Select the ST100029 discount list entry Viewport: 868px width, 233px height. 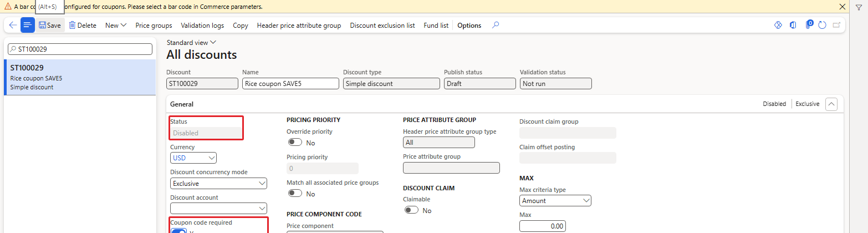coord(80,77)
